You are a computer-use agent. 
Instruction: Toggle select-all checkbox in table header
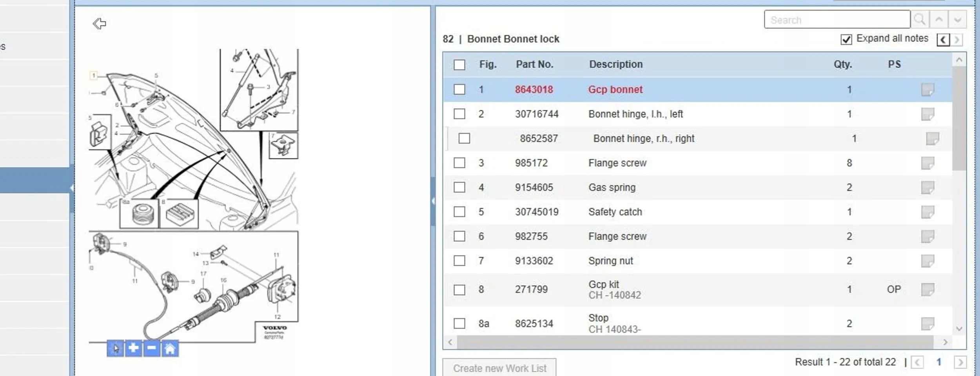459,64
